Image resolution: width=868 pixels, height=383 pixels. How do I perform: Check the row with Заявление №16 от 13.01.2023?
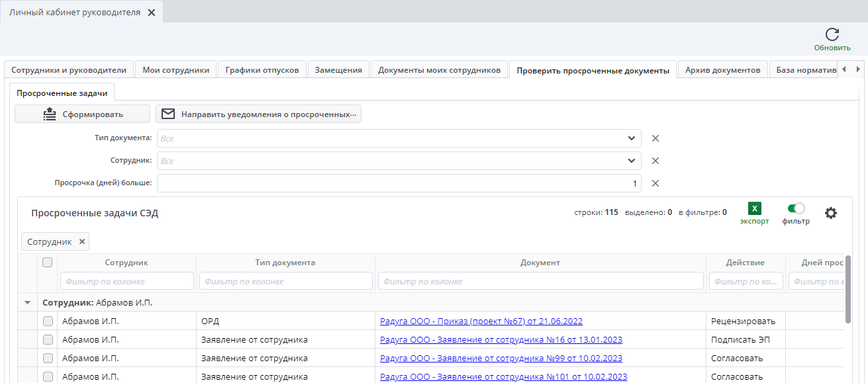click(48, 339)
